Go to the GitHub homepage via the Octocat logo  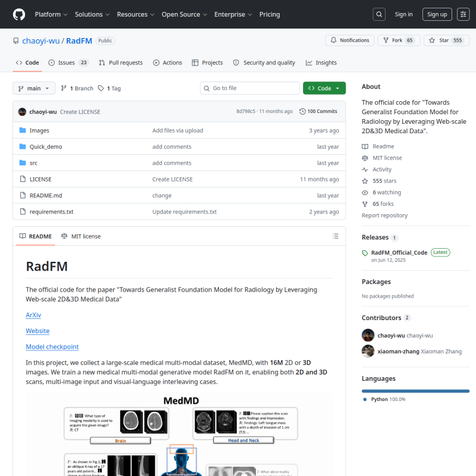19,14
